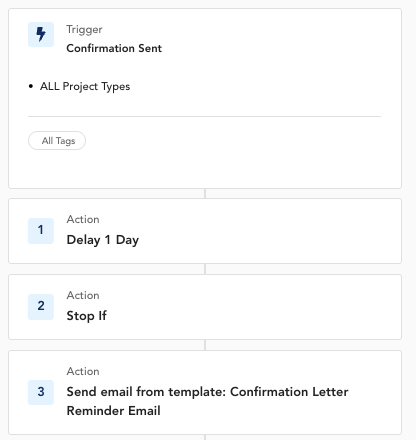Select the ALL Project Types entry
This screenshot has width=416, height=440.
85,87
